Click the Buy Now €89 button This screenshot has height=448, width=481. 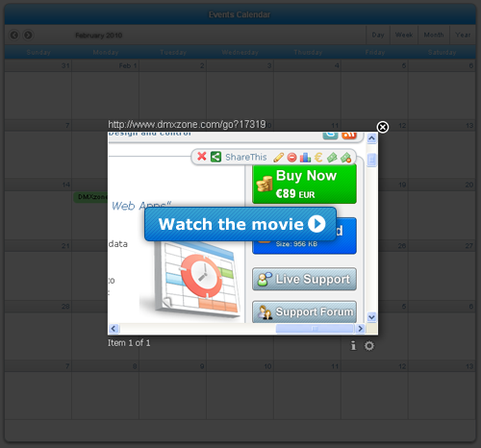tap(304, 184)
